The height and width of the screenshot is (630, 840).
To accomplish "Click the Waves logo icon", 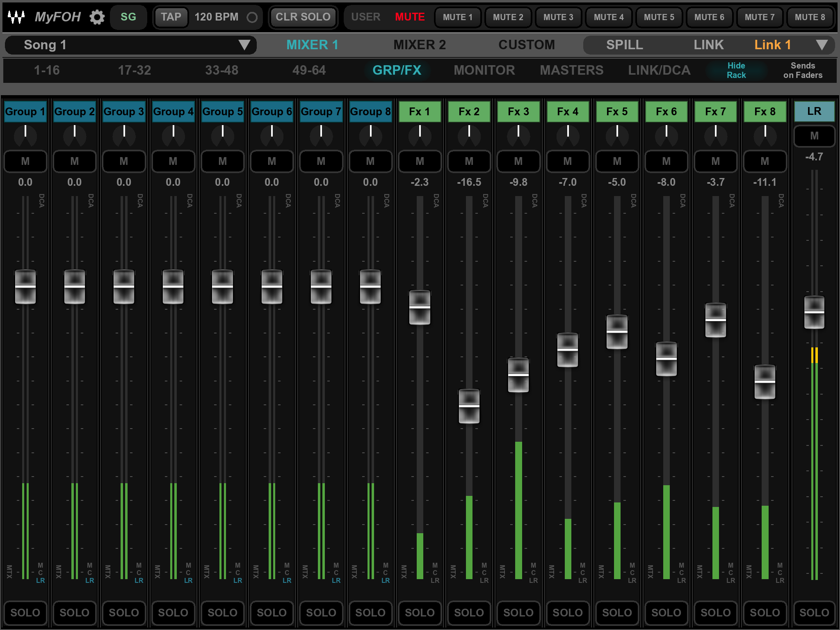I will point(16,17).
